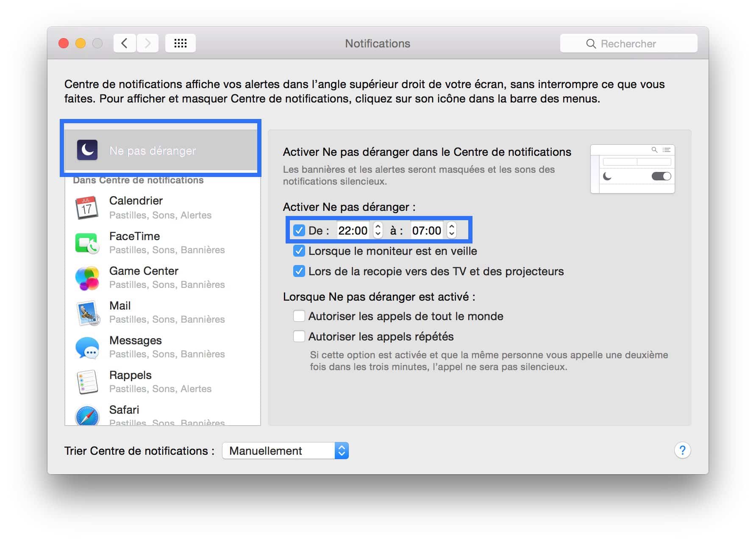Enable Autoriser les appels répétés
The height and width of the screenshot is (542, 756).
pyautogui.click(x=299, y=336)
